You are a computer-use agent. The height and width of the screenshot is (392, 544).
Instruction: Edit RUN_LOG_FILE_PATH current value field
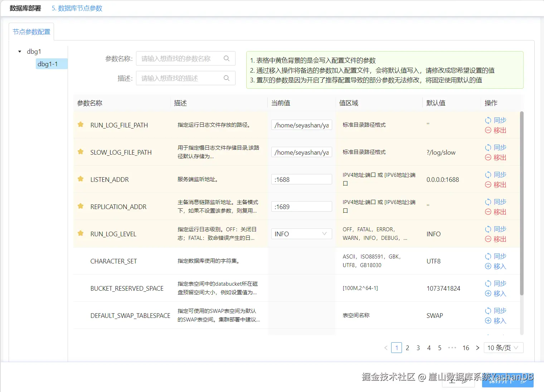301,125
